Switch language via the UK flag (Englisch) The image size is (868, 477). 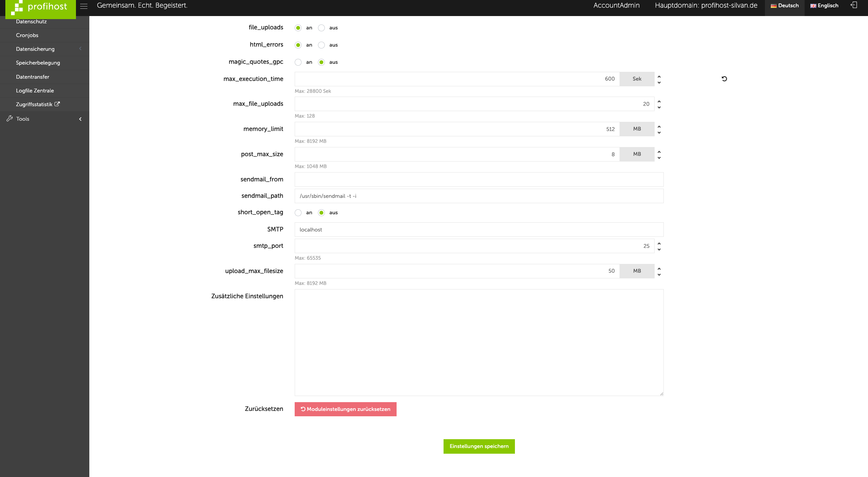(813, 6)
